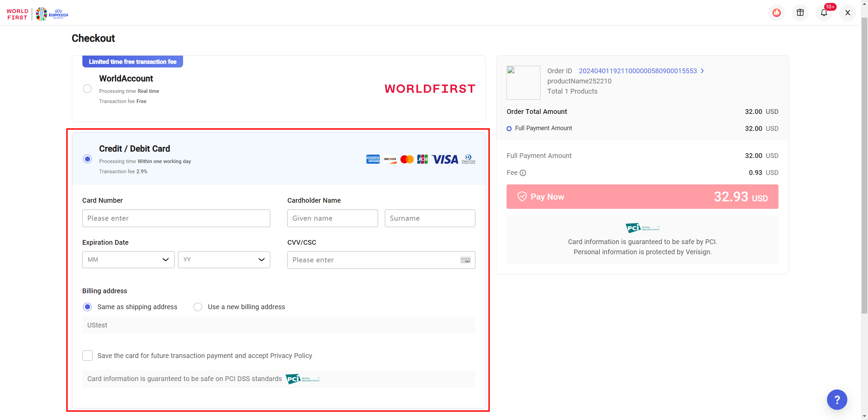This screenshot has height=420, width=868.
Task: Open the MM expiration month dropdown
Action: coord(128,260)
